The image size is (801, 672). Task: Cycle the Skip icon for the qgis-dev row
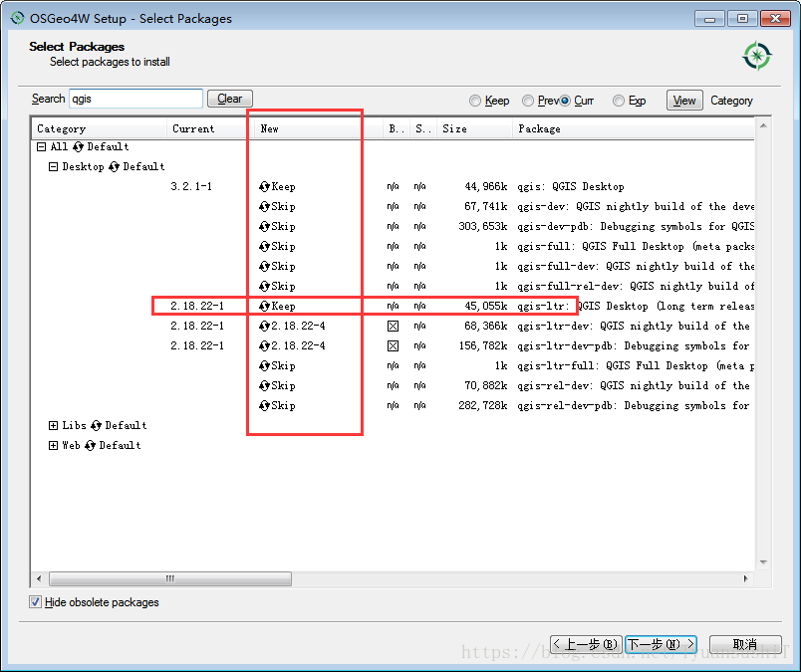tap(264, 207)
